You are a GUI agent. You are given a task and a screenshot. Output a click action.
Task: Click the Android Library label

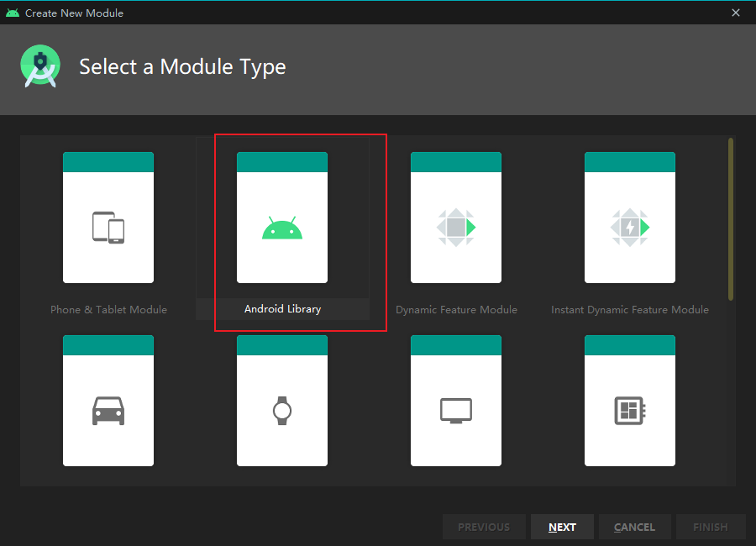282,309
